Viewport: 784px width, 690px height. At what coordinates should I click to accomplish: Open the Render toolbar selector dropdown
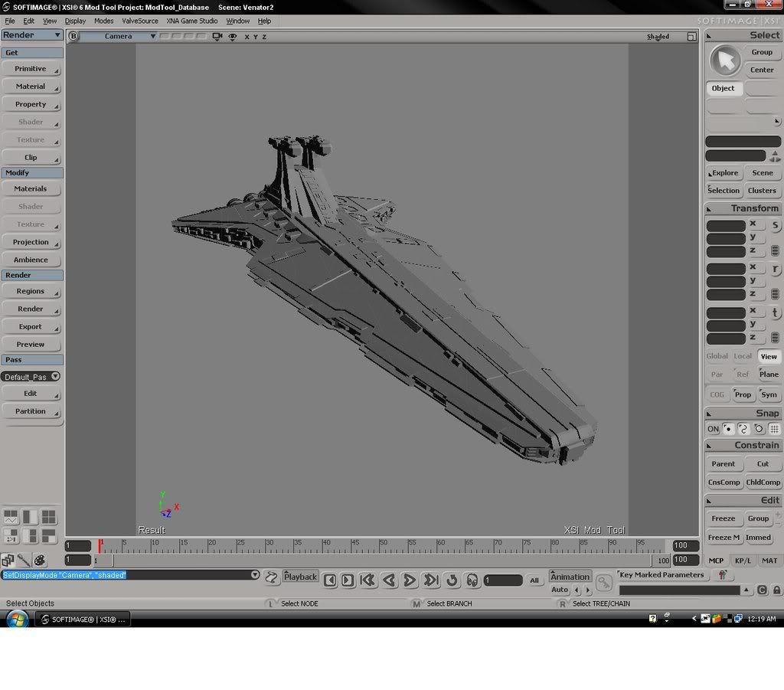(32, 34)
